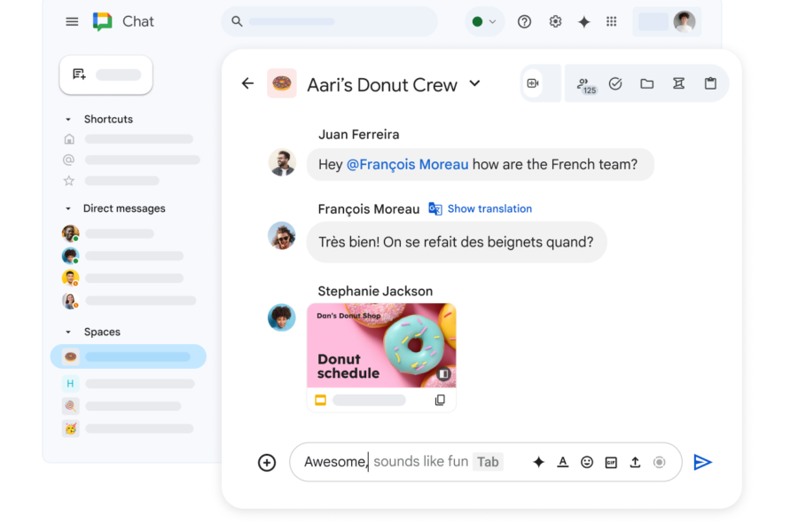
Task: Go back with the left arrow
Action: pyautogui.click(x=247, y=83)
